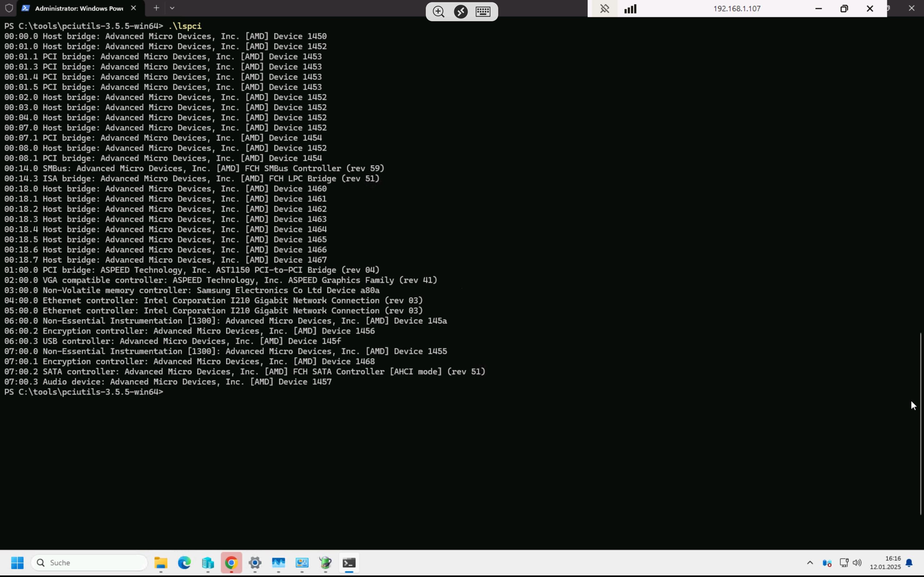Click the Suche taskbar search field

coord(89,563)
